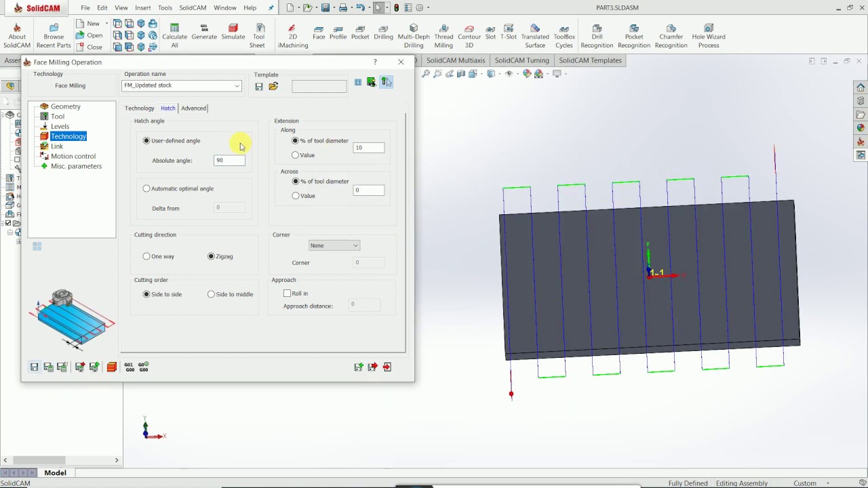Open the Options gear dropdown in title bar

point(427,7)
